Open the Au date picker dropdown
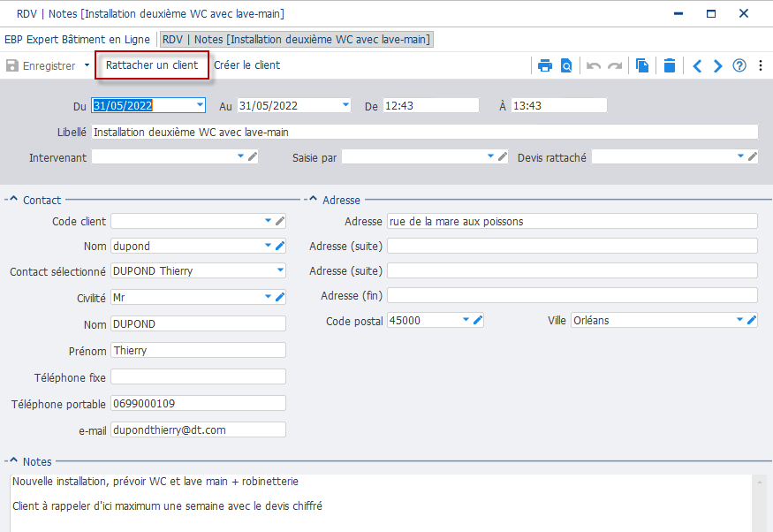 point(345,105)
